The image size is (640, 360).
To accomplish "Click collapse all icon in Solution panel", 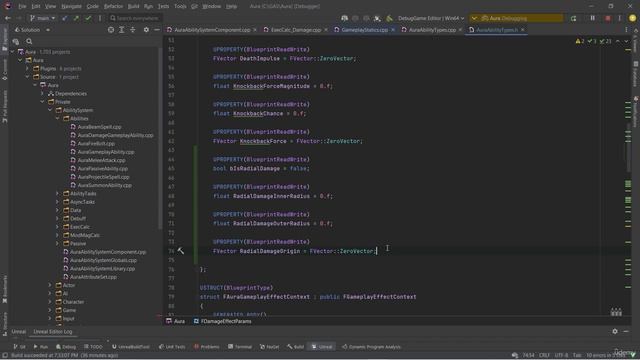I will pyautogui.click(x=133, y=30).
